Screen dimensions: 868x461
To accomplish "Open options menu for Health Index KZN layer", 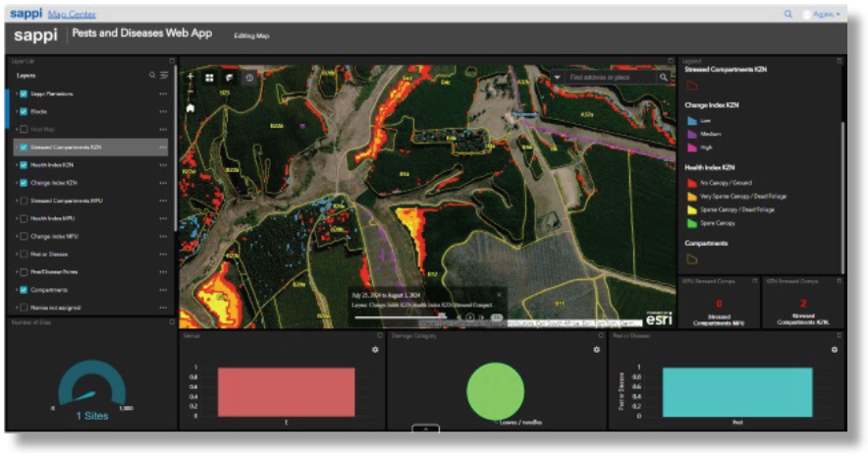I will [163, 165].
